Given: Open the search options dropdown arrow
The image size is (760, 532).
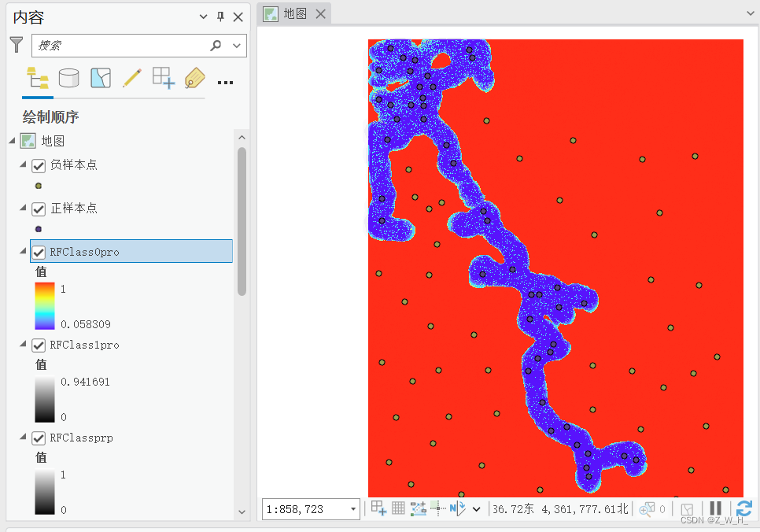Looking at the screenshot, I should click(237, 46).
